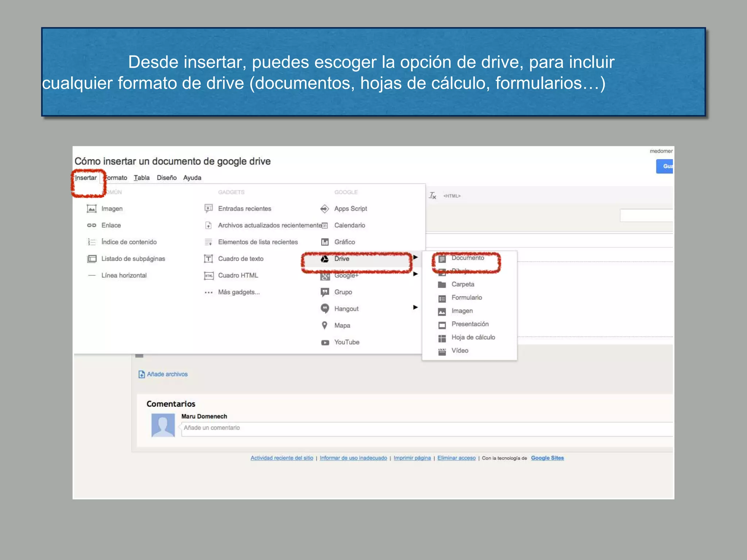Open the Insertar menu

coord(86,178)
